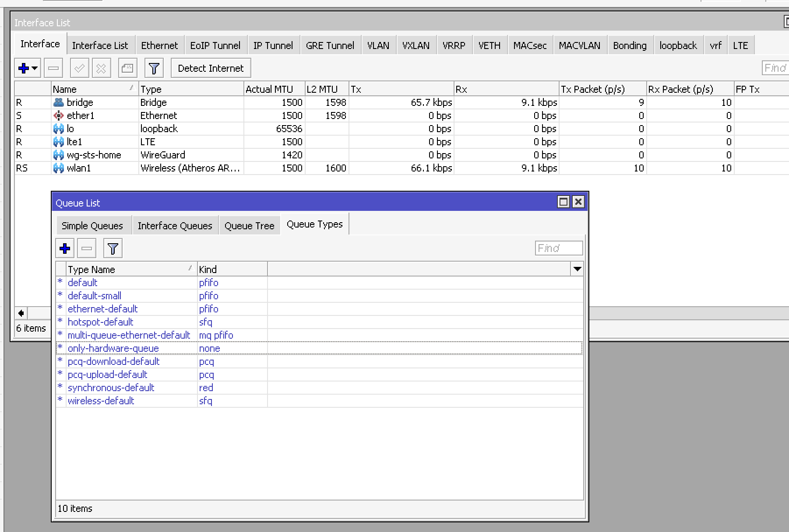Click the Detect Internet button
The image size is (789, 532).
coord(211,68)
